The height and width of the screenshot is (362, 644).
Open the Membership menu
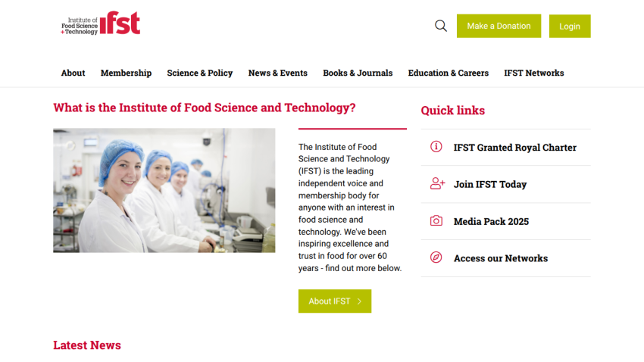click(x=126, y=73)
